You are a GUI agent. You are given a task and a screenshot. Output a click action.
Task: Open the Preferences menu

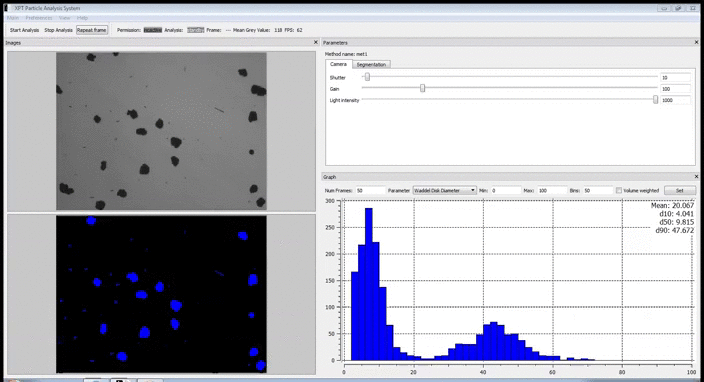pos(39,18)
